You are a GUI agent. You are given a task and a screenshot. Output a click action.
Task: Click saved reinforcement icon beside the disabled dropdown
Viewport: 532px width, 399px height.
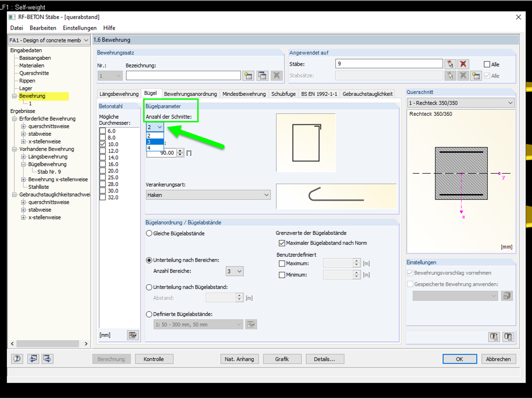[507, 296]
